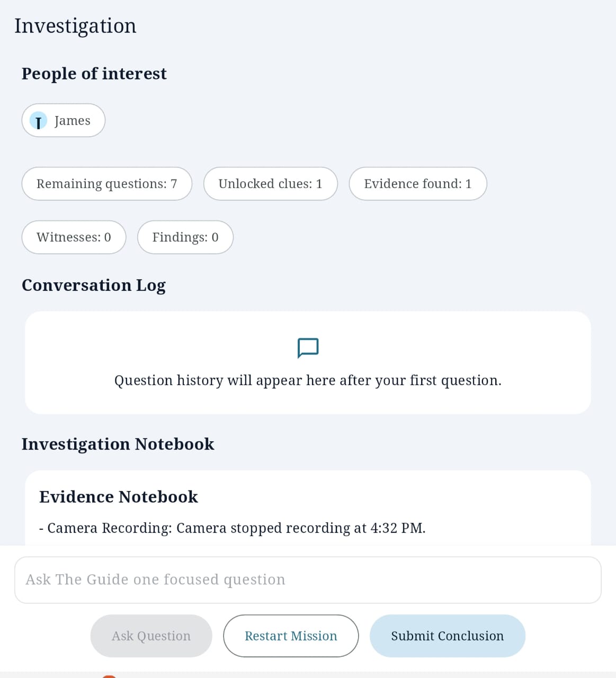Viewport: 616px width, 678px height.
Task: Focus the Ask The Guide question field
Action: pos(308,580)
